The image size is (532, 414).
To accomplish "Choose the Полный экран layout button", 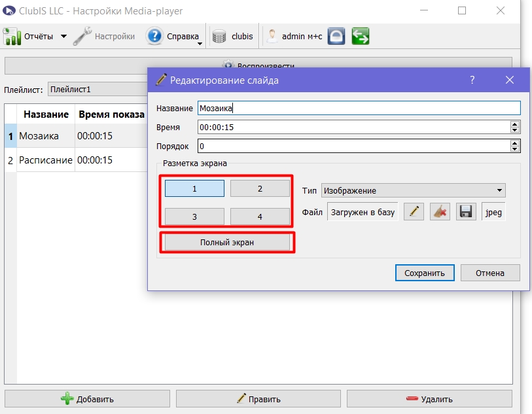I will click(x=227, y=243).
